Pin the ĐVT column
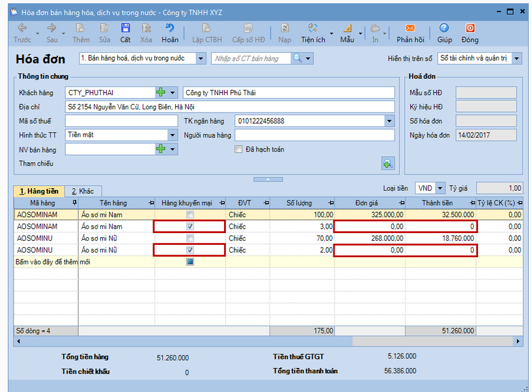 point(266,203)
